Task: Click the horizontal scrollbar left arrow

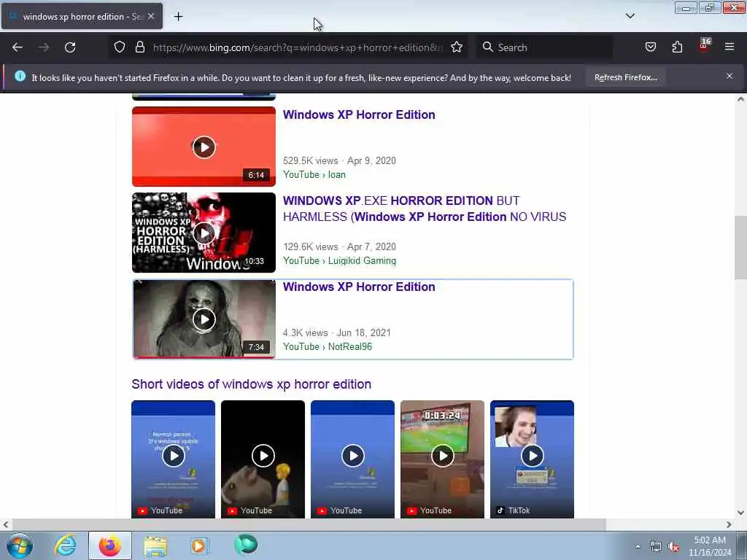Action: click(x=5, y=524)
